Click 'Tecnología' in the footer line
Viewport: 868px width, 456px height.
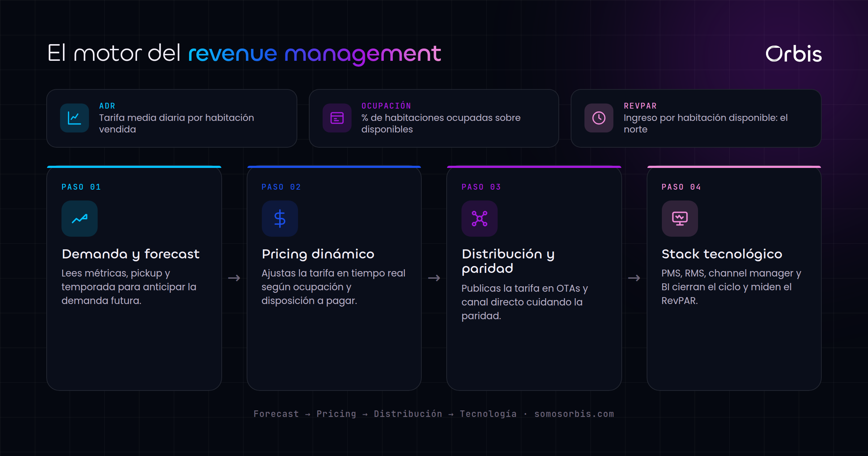488,414
